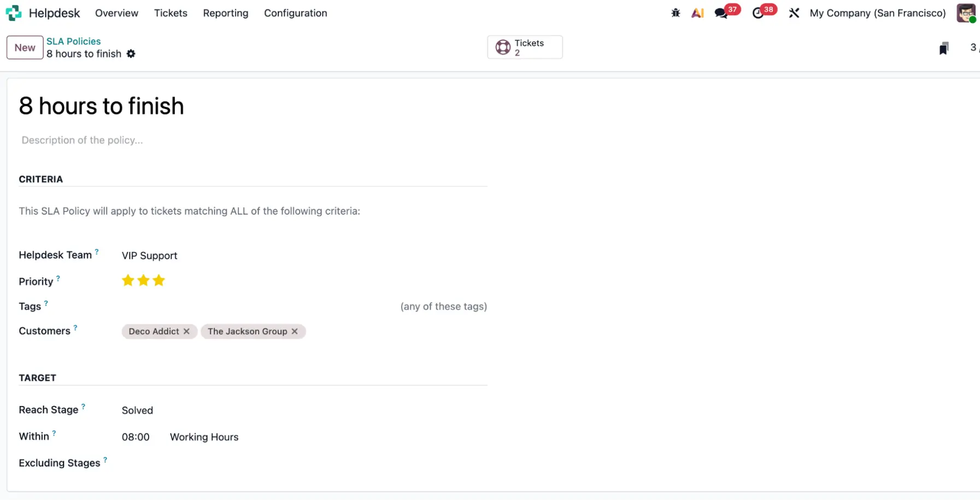Click the user avatar in top bar
The height and width of the screenshot is (500, 980).
(966, 13)
